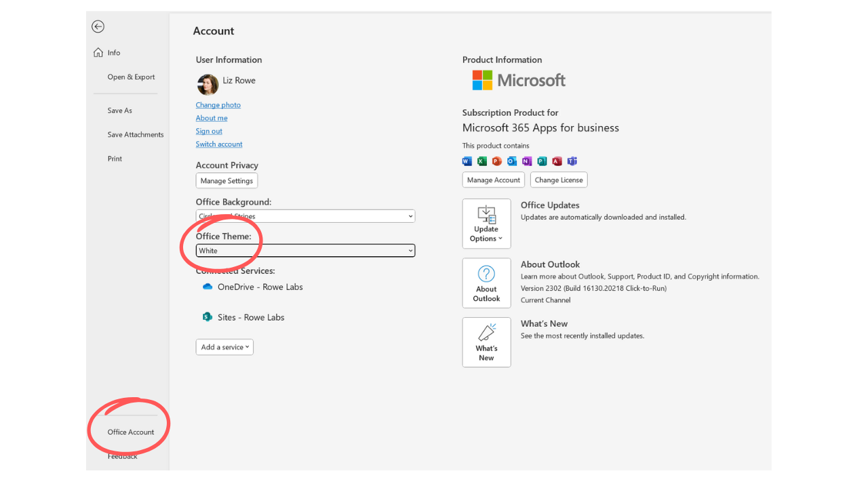
Task: Click the Manage Account button
Action: point(494,180)
